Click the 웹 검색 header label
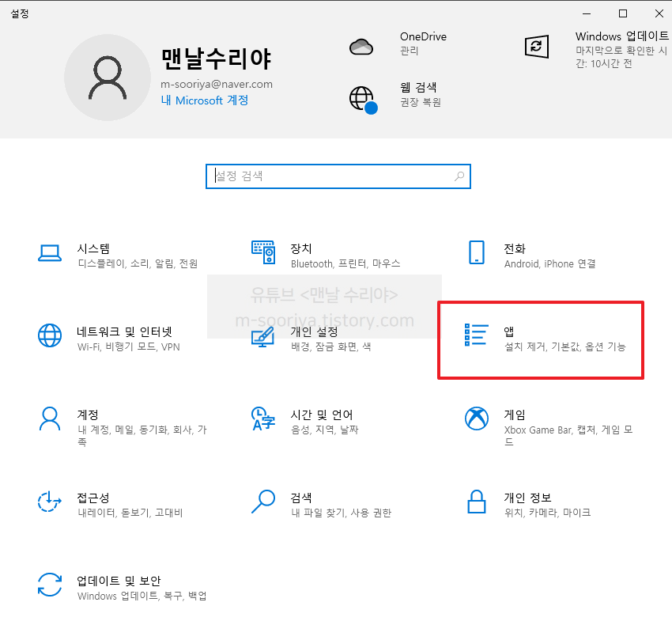This screenshot has height=640, width=672. pos(418,88)
